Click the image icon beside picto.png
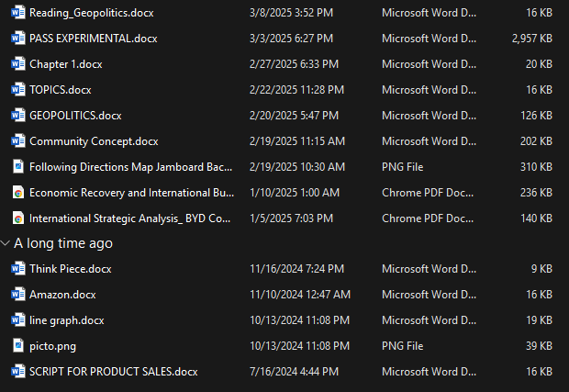The width and height of the screenshot is (569, 392). [x=18, y=346]
